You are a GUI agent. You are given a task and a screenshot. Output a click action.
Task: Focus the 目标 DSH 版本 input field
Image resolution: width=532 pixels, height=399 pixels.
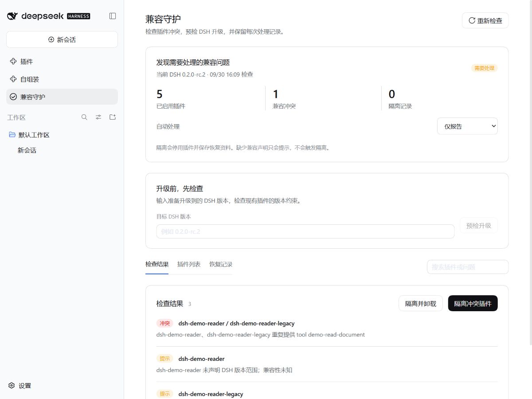click(305, 231)
